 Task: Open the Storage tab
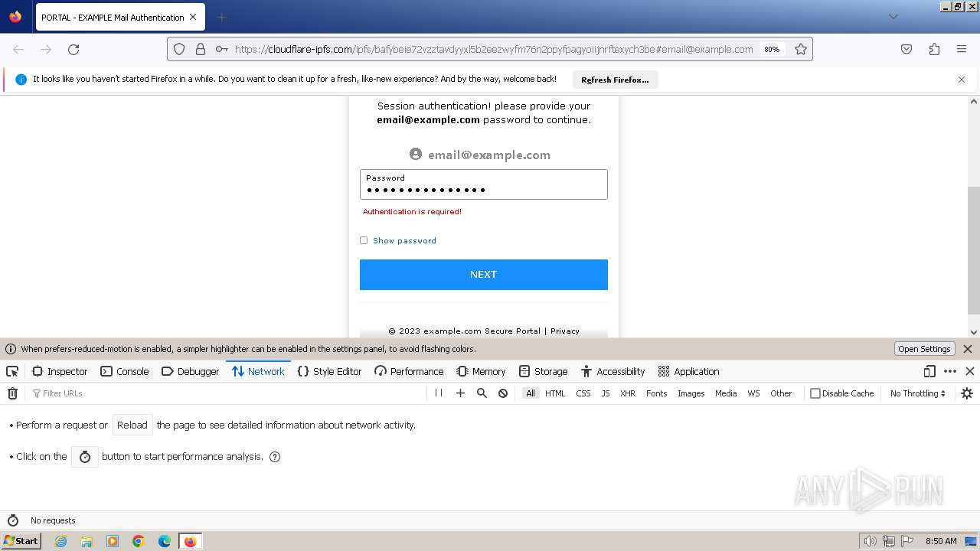coord(543,371)
